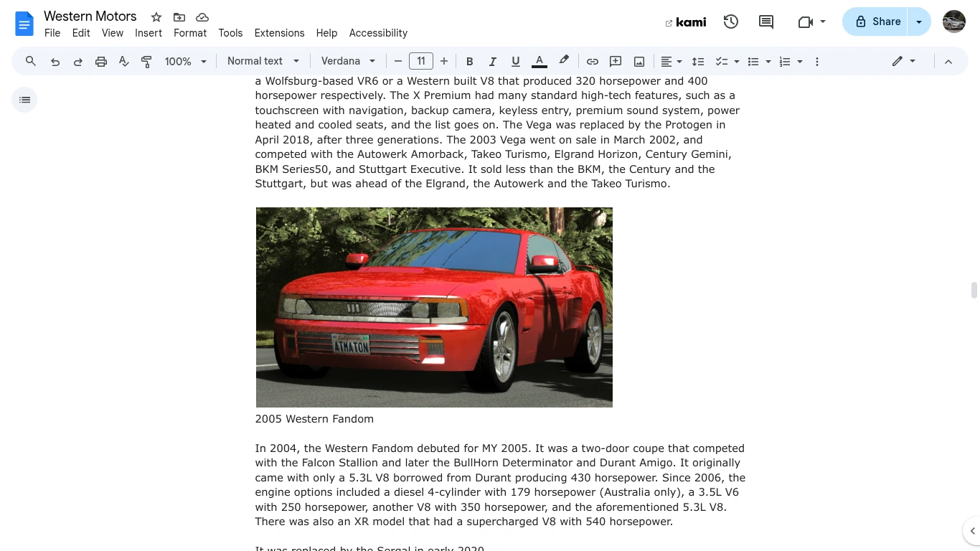Open the text color picker

(539, 61)
